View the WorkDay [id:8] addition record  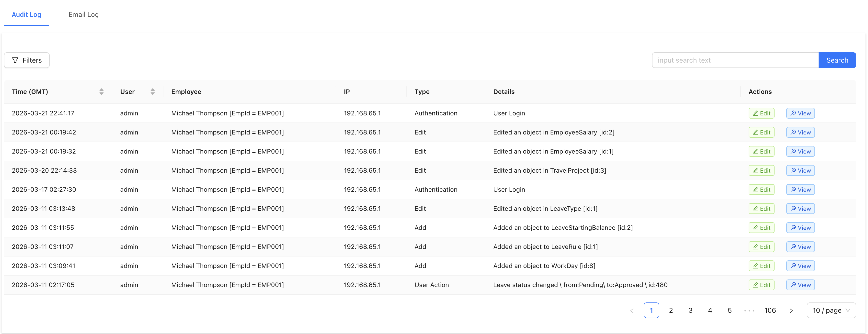[x=801, y=266]
